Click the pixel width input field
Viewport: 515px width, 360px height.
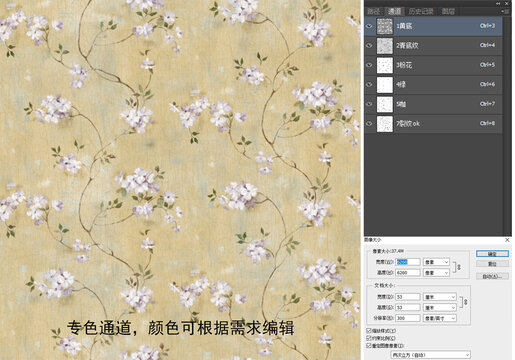coord(408,262)
